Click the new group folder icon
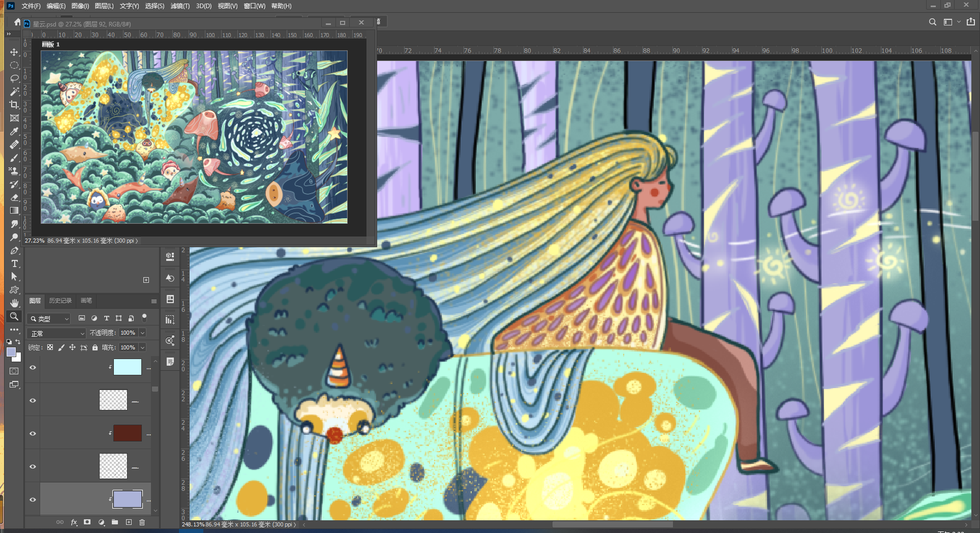Screen dimensions: 980x533 (115, 522)
